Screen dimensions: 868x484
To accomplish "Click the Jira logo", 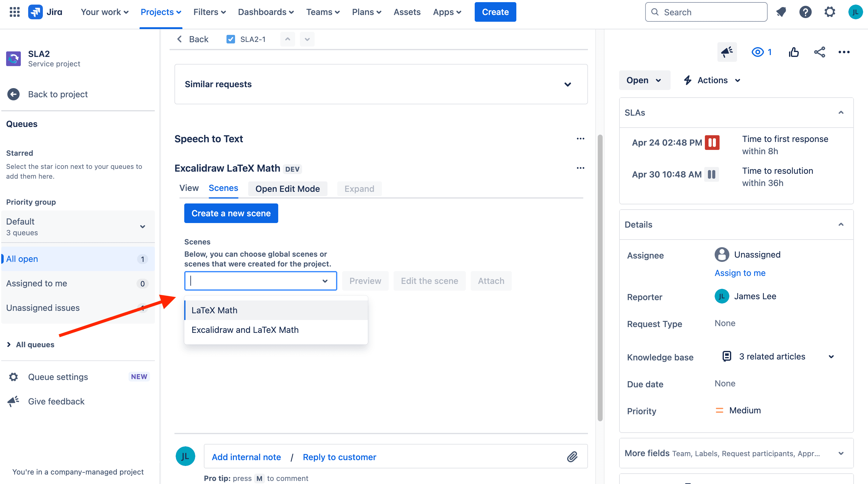I will pos(45,12).
